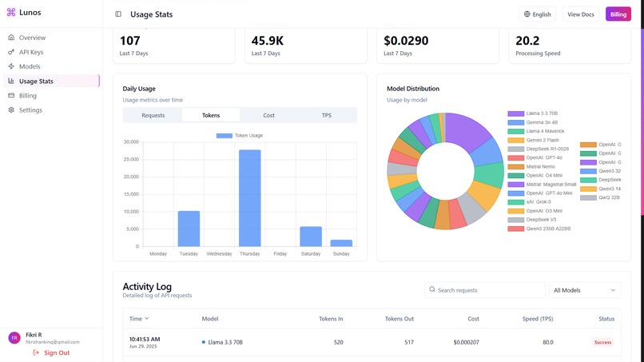This screenshot has height=362, width=644.
Task: Open API Keys via its key icon
Action: tap(11, 52)
